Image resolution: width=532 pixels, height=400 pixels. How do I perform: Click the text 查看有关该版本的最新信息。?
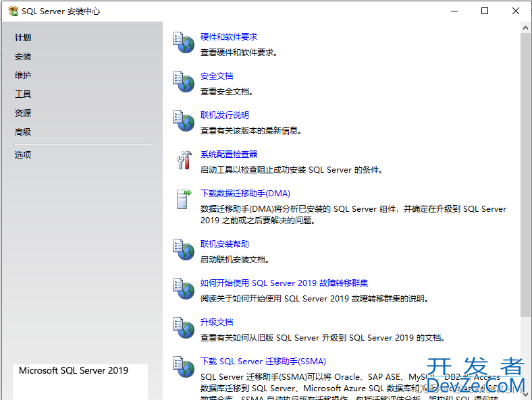pos(250,130)
